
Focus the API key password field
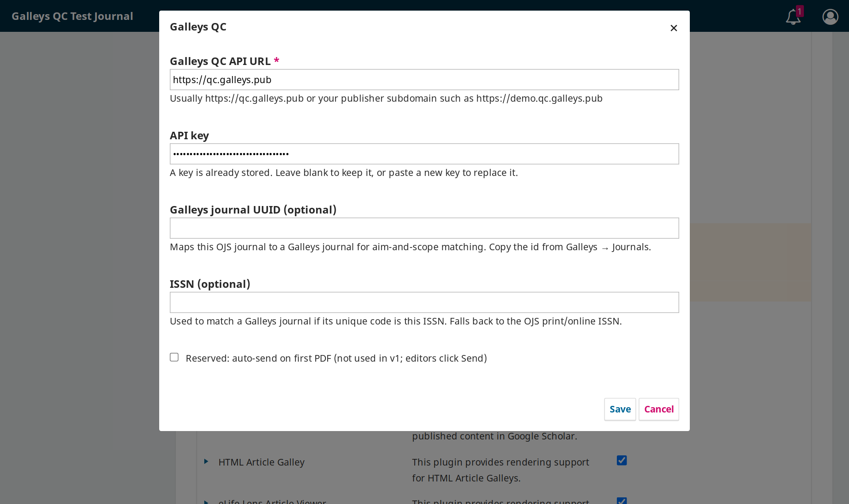tap(424, 154)
